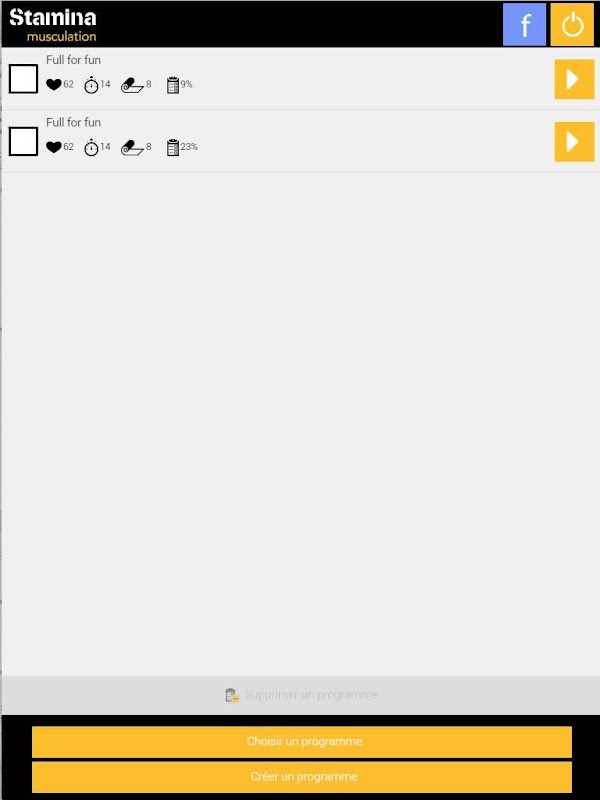600x800 pixels.
Task: Click the exercise mat icon in second program
Action: click(x=132, y=148)
